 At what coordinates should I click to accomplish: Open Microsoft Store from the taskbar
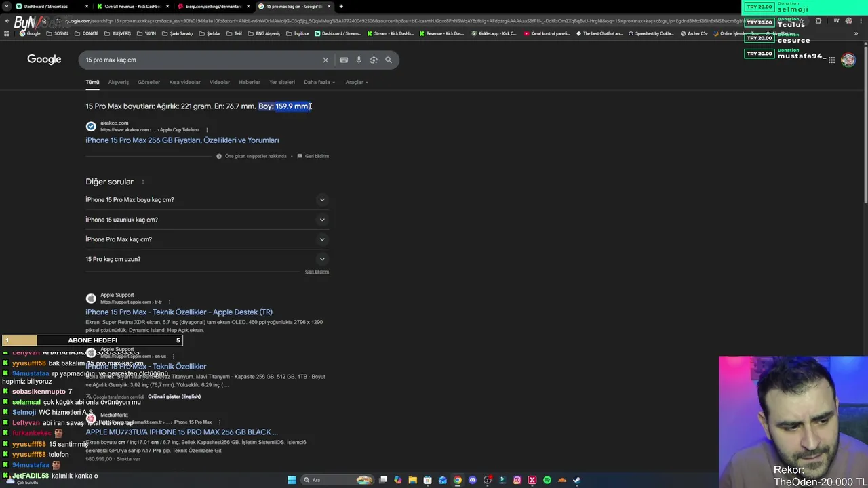(427, 480)
